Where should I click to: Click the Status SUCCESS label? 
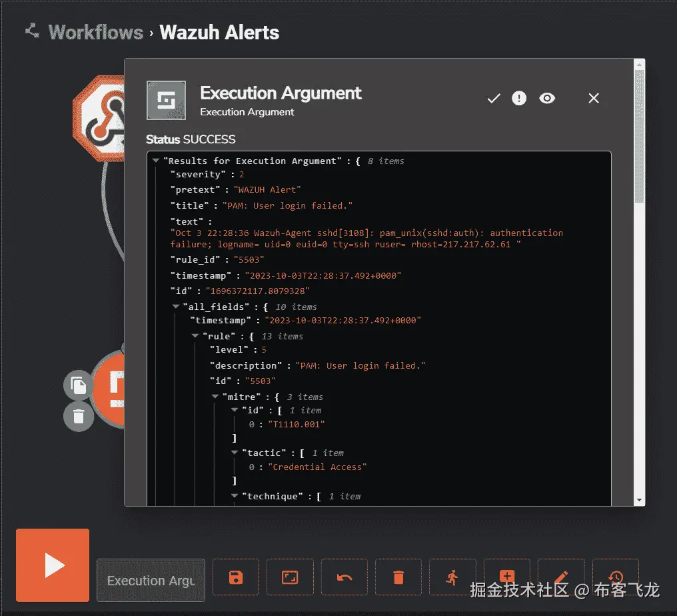click(x=191, y=139)
